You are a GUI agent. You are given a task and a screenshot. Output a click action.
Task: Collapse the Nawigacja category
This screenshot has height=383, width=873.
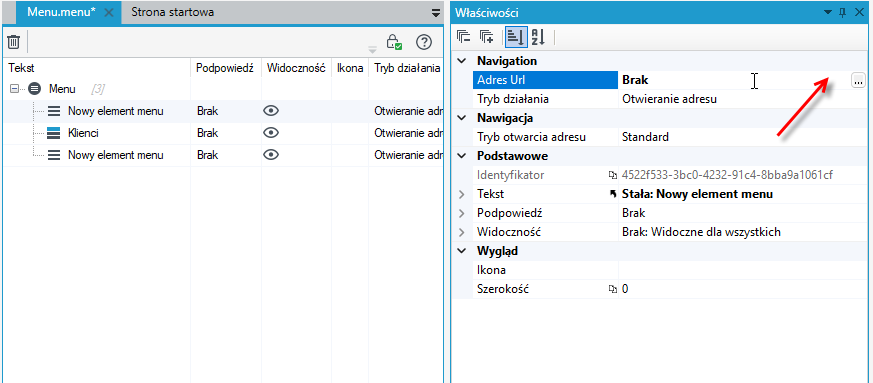pos(462,118)
